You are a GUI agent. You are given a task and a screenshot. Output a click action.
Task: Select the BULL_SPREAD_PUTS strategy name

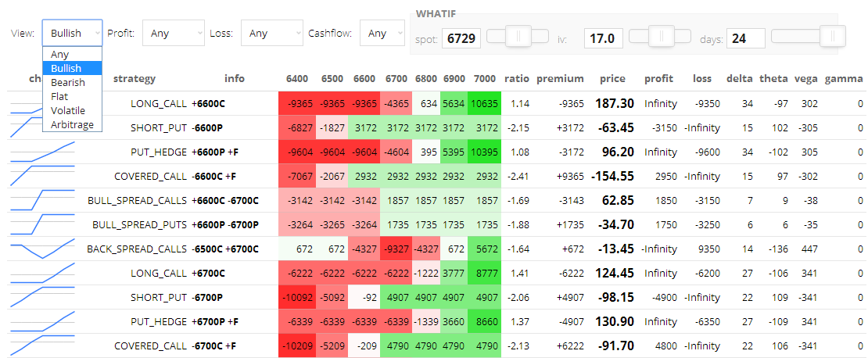click(139, 225)
